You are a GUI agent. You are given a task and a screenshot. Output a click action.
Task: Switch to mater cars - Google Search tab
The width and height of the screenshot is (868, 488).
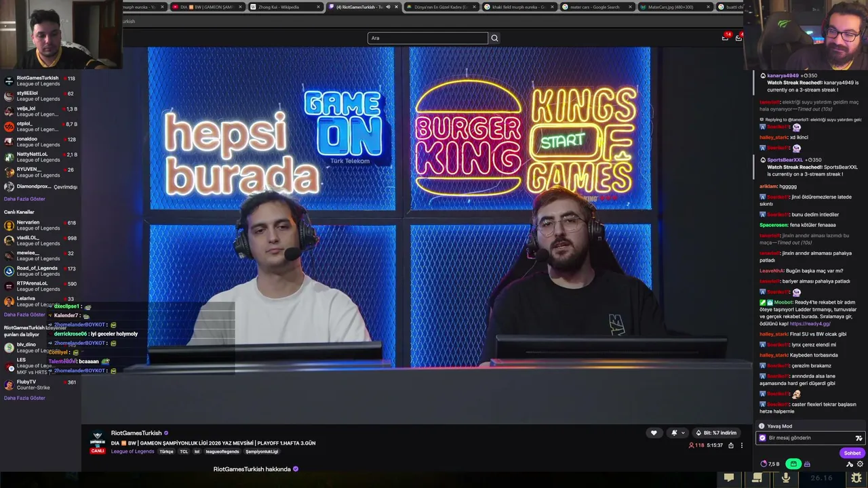click(x=597, y=7)
